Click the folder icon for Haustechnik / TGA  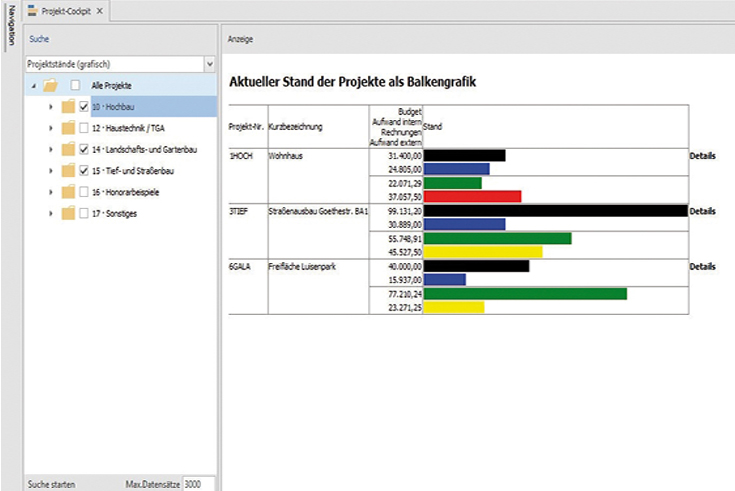[x=68, y=128]
